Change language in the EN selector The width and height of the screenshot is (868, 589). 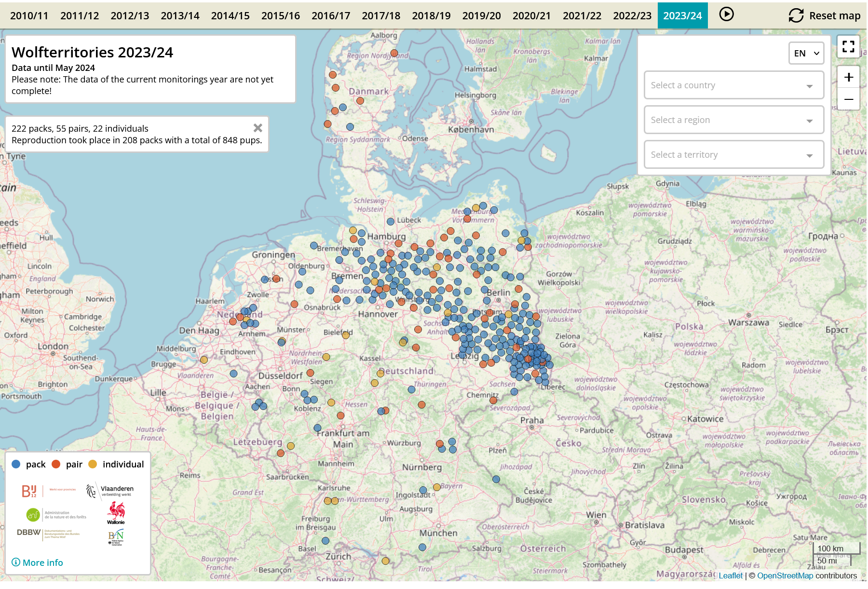coord(806,53)
